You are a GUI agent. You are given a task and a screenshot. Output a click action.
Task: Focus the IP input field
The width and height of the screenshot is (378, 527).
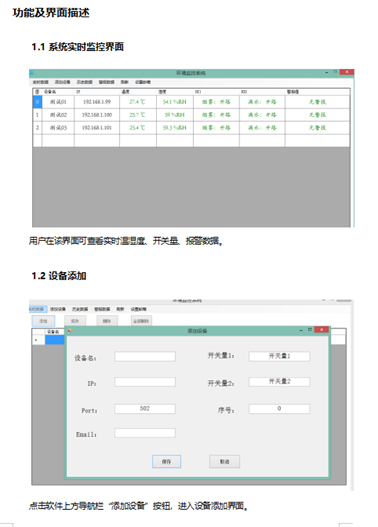[x=145, y=382]
